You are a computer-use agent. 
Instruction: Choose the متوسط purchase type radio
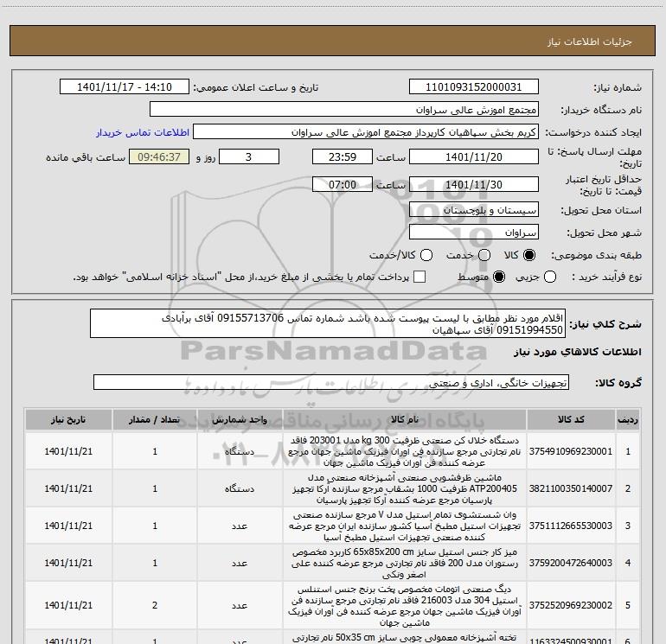coord(499,277)
